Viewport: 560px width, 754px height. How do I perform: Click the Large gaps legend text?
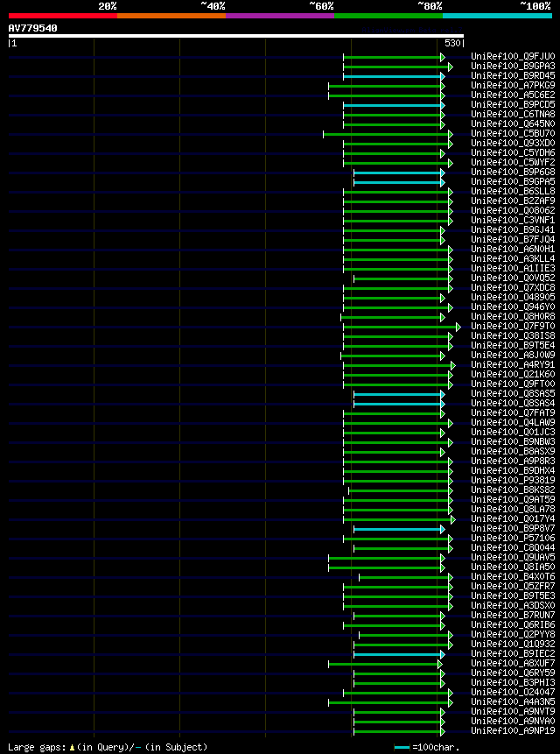[108, 747]
